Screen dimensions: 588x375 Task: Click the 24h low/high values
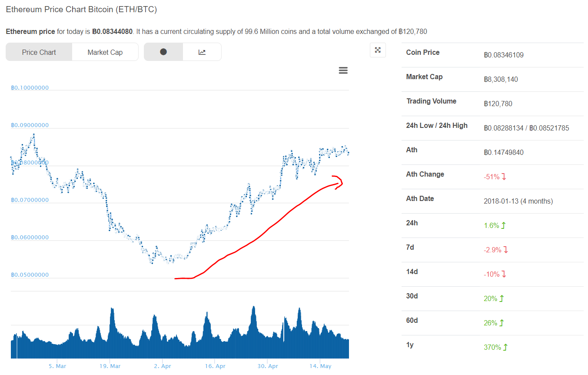(x=526, y=128)
